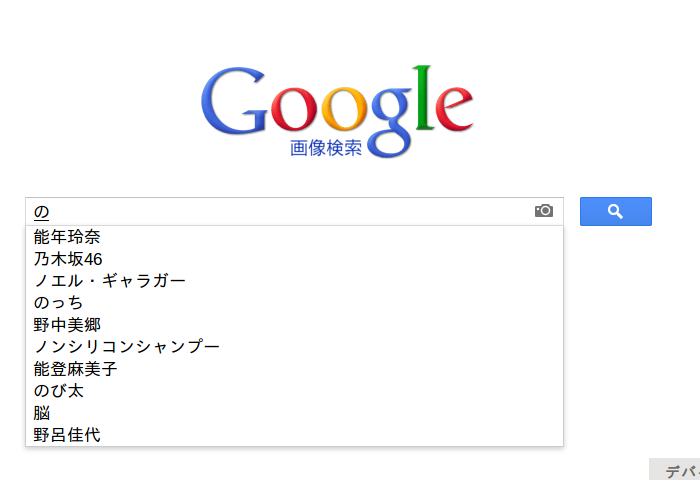
Task: Choose ノエル・ギャラガー from suggestions
Action: pyautogui.click(x=295, y=281)
